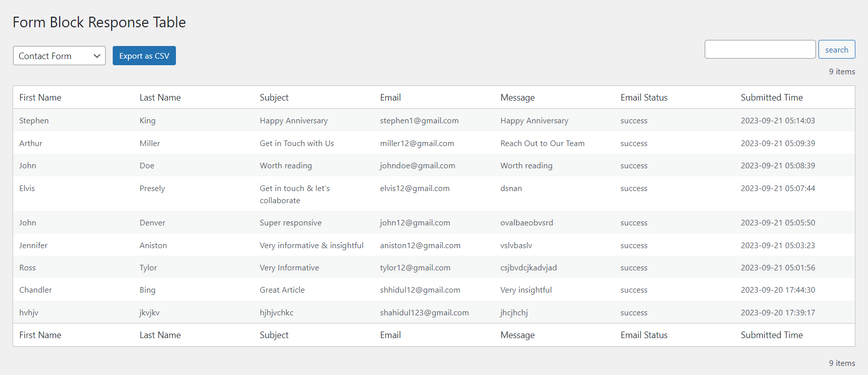Screen dimensions: 868x375
Task: Click the Message column header at top
Action: (517, 98)
